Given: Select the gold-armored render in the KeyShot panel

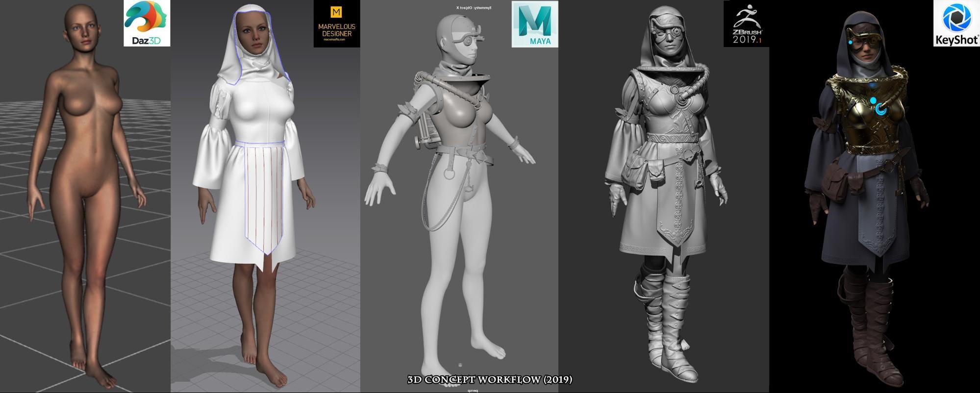Looking at the screenshot, I should click(867, 198).
